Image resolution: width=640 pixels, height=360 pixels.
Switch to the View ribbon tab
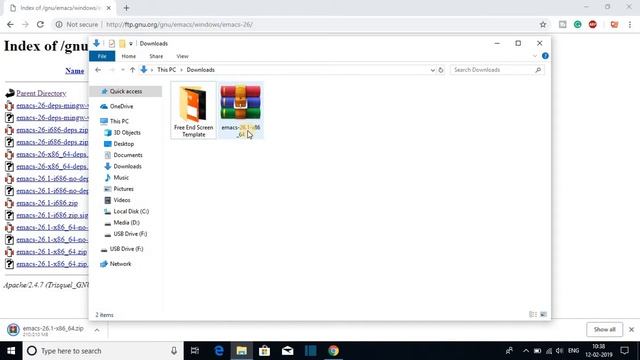click(x=182, y=56)
